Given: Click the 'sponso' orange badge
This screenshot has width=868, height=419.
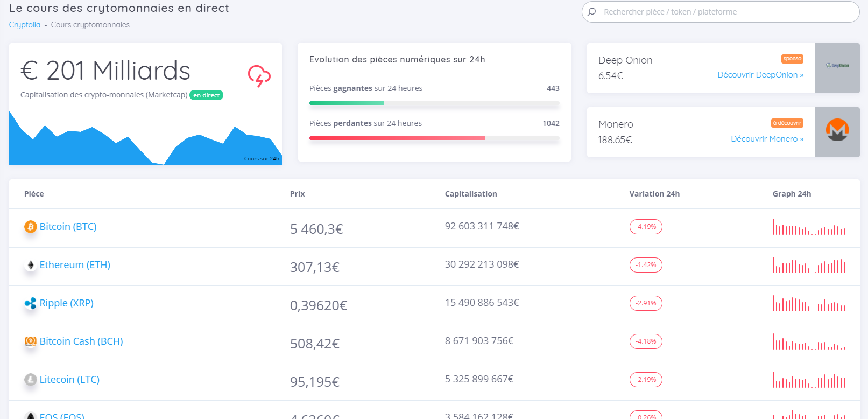Looking at the screenshot, I should (x=792, y=59).
